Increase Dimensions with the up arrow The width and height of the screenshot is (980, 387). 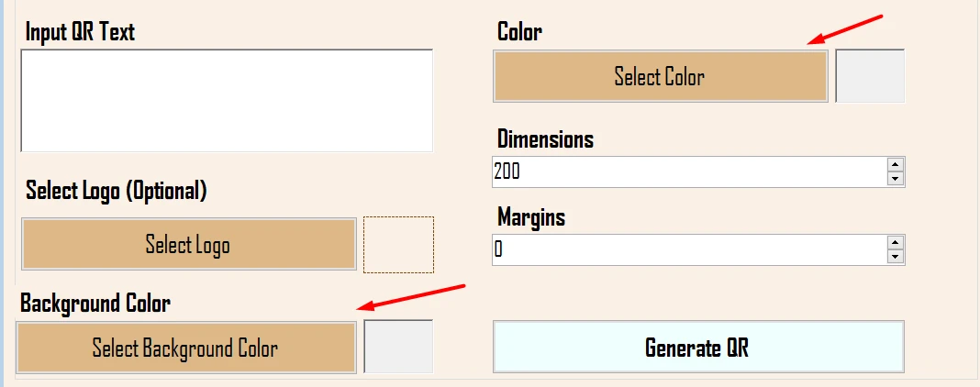click(x=896, y=165)
